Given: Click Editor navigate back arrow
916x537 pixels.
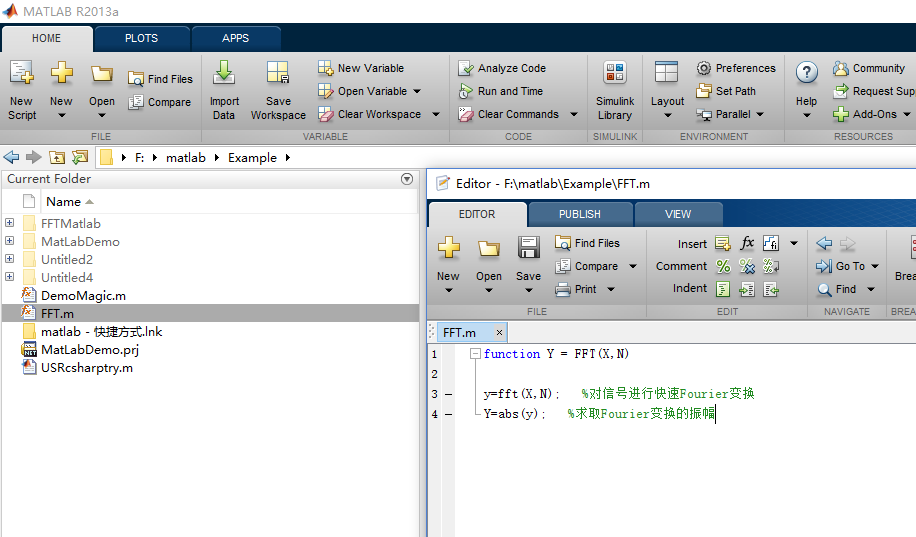Looking at the screenshot, I should pyautogui.click(x=824, y=243).
